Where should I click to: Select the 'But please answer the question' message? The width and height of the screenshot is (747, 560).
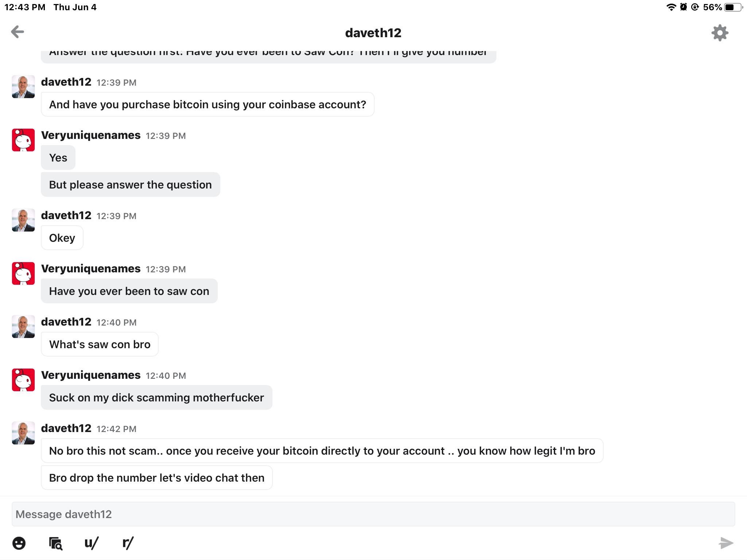point(130,184)
